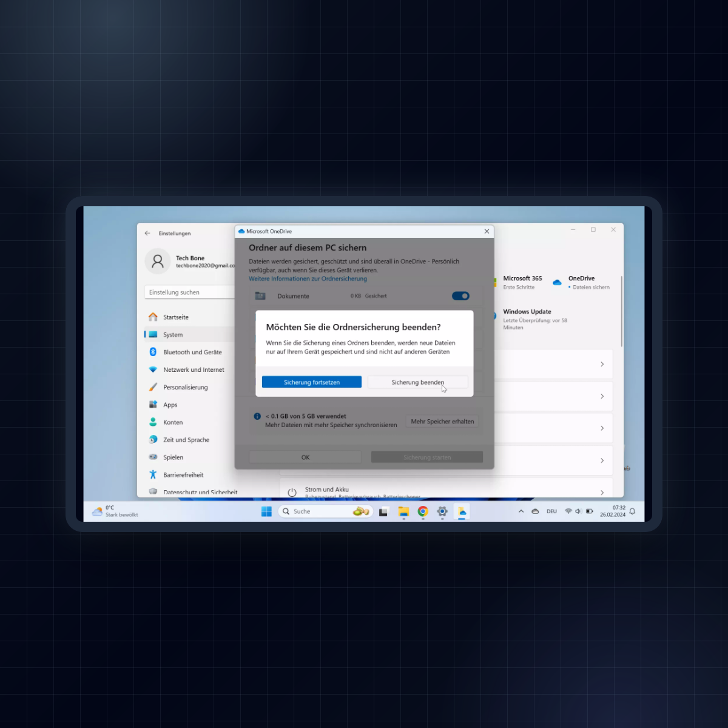Open File Explorer from taskbar
728x728 pixels.
(x=403, y=511)
